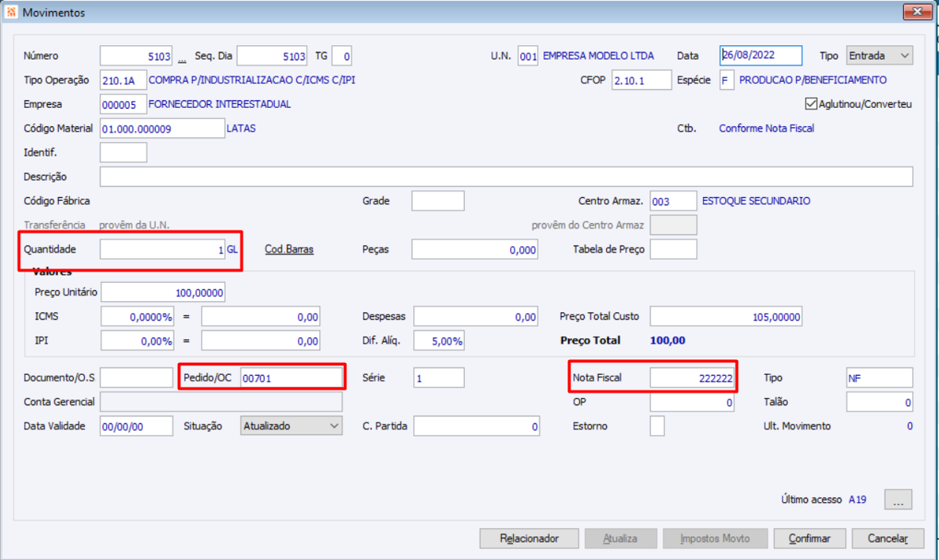Image resolution: width=939 pixels, height=560 pixels.
Task: Focus the Tipo field containing NF
Action: (x=879, y=378)
